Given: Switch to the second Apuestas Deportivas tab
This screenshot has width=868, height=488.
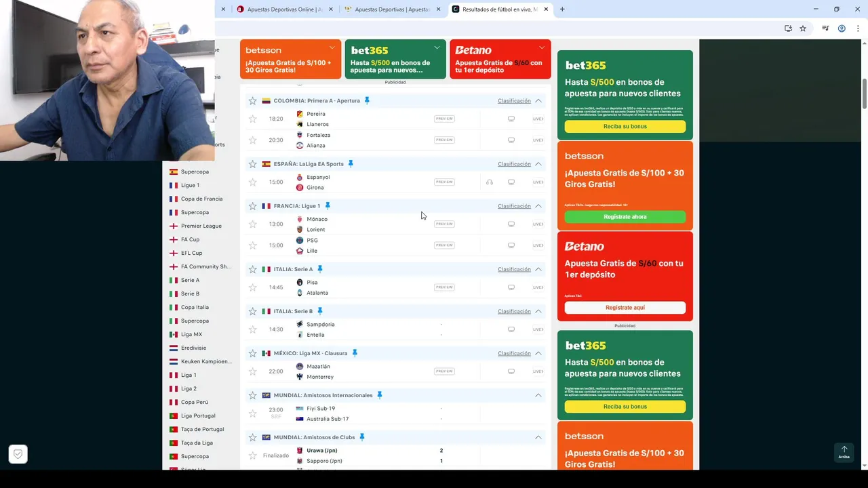Looking at the screenshot, I should click(393, 9).
